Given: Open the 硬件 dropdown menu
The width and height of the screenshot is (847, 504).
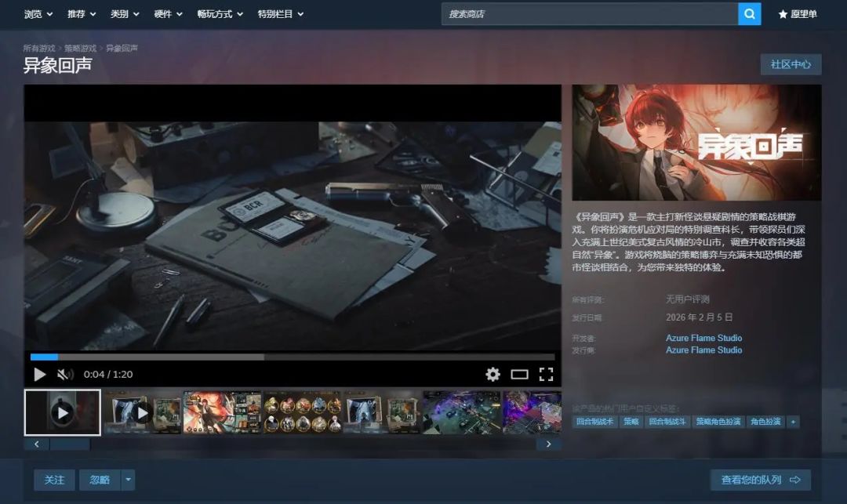Looking at the screenshot, I should pos(168,14).
